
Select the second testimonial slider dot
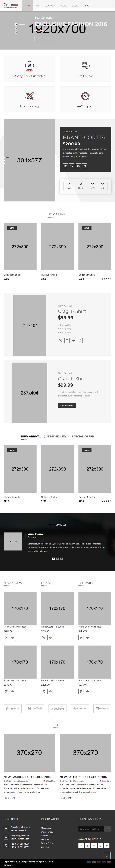57,559
